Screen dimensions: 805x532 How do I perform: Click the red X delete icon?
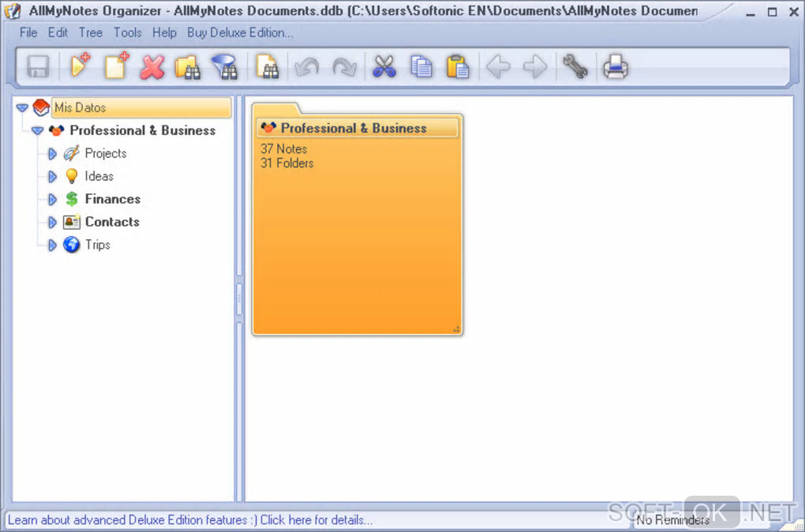tap(152, 67)
